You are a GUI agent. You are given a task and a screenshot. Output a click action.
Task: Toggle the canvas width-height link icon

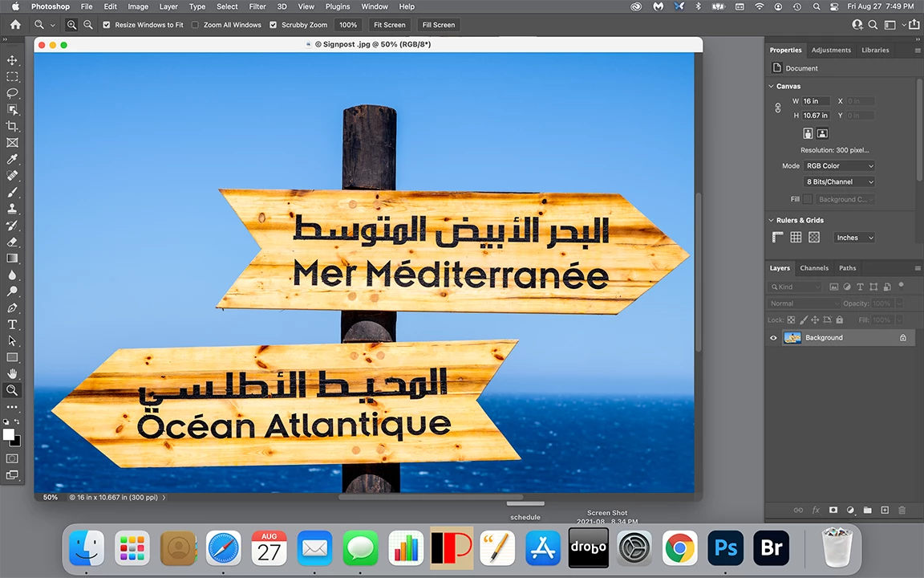[x=778, y=108]
